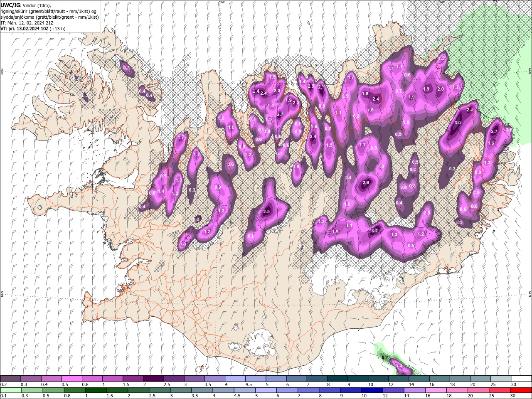Image resolution: width=532 pixels, height=399 pixels.
Task: Select the darkest green rain swatch for 1–1.5 mm
Action: pyautogui.click(x=96, y=390)
